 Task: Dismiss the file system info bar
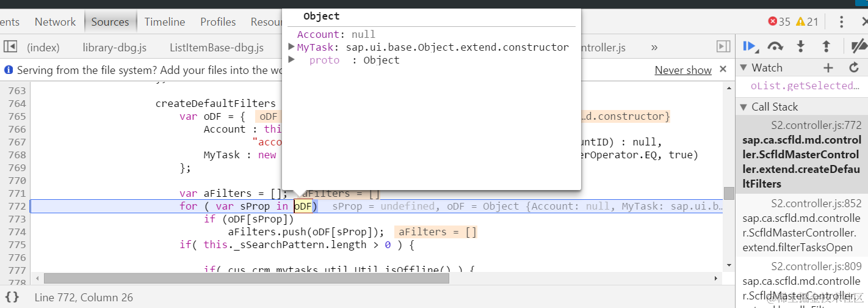tap(723, 70)
